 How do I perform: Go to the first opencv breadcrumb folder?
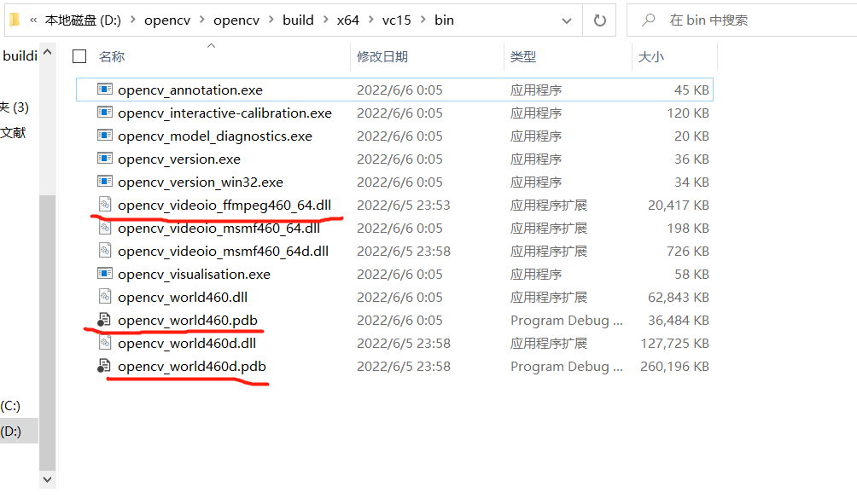(x=167, y=20)
